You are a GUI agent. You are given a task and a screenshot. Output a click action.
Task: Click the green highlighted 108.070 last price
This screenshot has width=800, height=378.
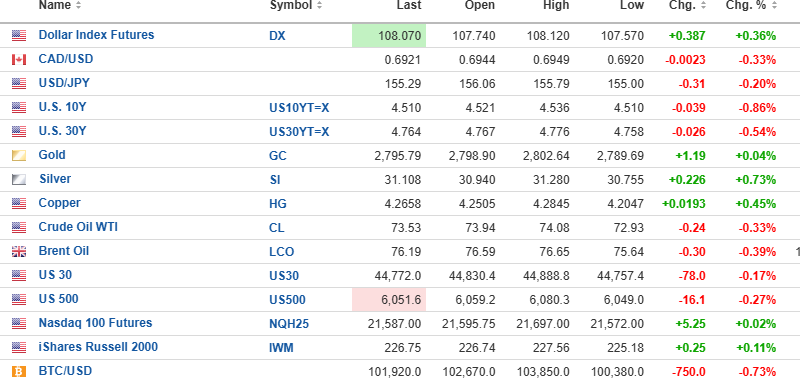tap(389, 36)
